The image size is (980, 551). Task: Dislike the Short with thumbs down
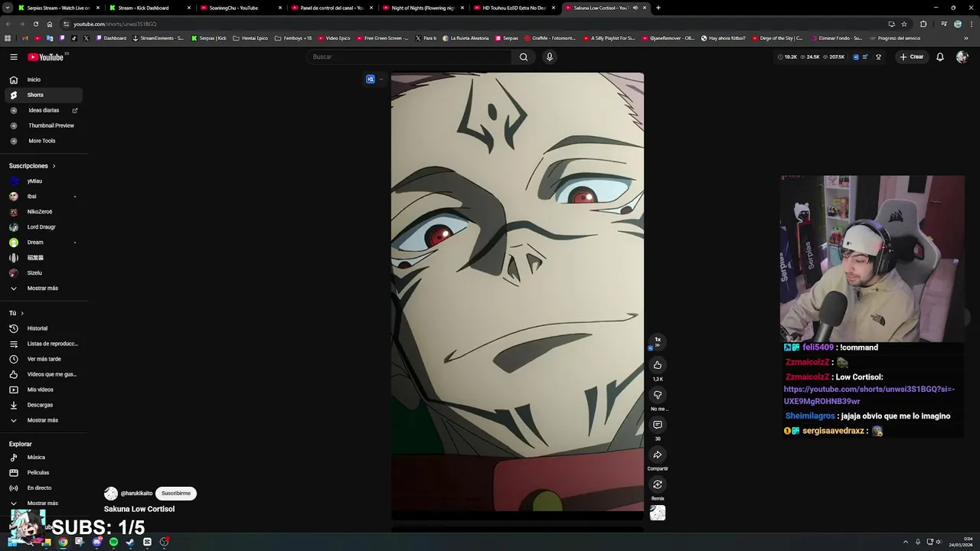click(x=658, y=395)
